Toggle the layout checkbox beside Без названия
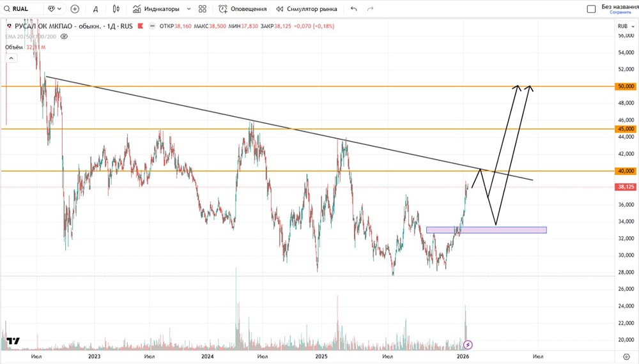 pos(591,9)
